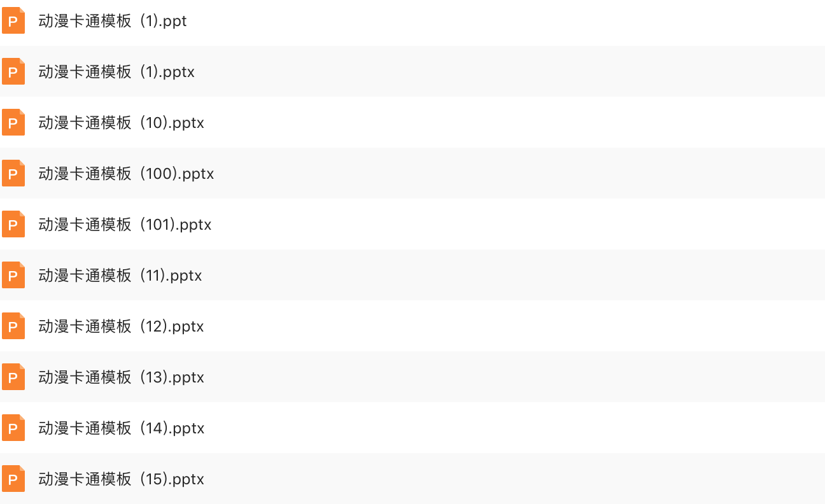Click the file name 动漫卡通模板 (13).pptx
The width and height of the screenshot is (825, 504).
[x=121, y=377]
